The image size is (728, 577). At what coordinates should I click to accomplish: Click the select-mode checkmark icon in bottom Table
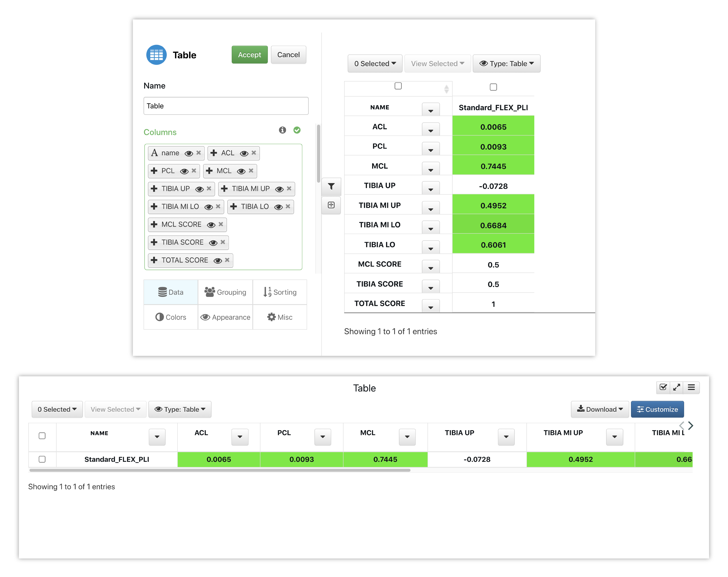point(663,388)
